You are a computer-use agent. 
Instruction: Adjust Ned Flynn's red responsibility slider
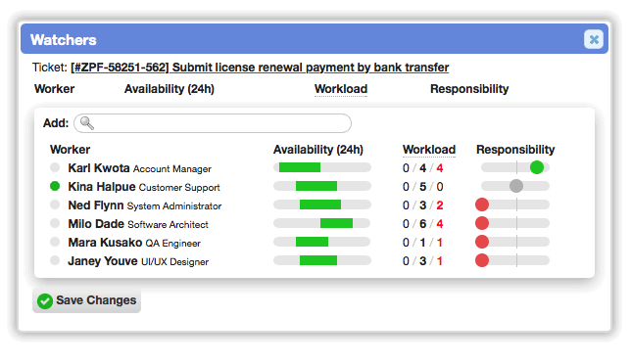482,205
